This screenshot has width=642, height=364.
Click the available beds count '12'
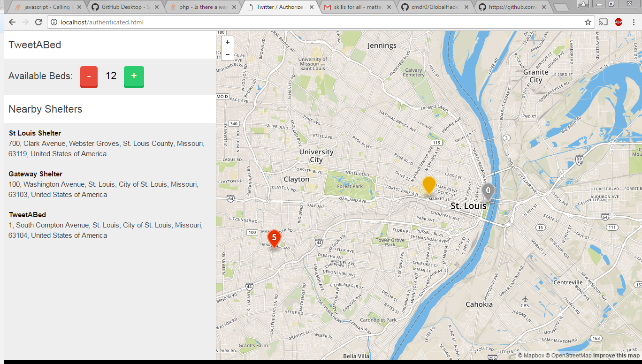point(111,76)
